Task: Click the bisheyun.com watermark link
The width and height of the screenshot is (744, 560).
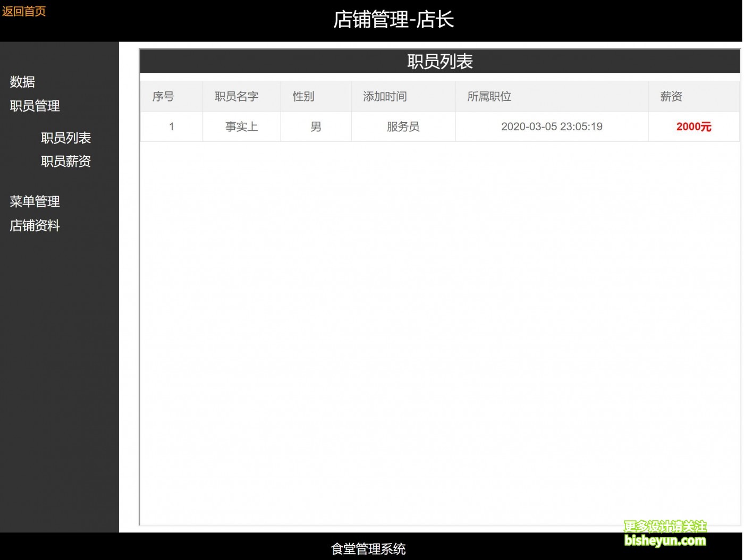Action: (x=665, y=540)
